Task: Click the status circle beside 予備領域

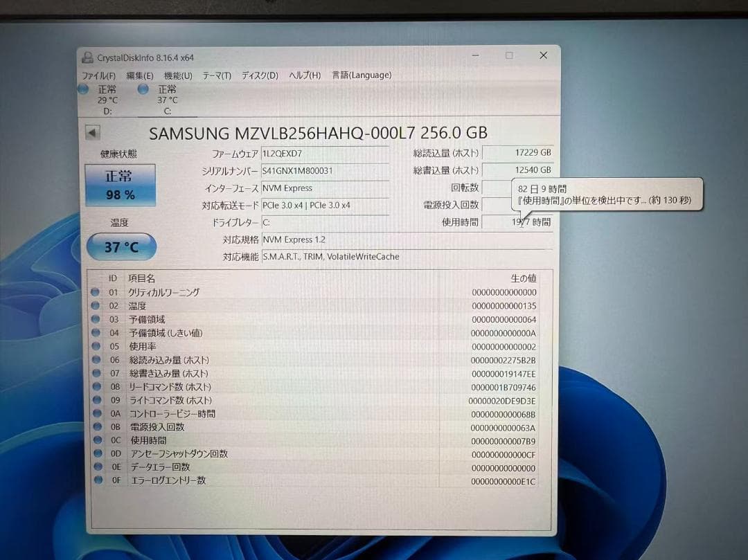Action: [x=95, y=319]
